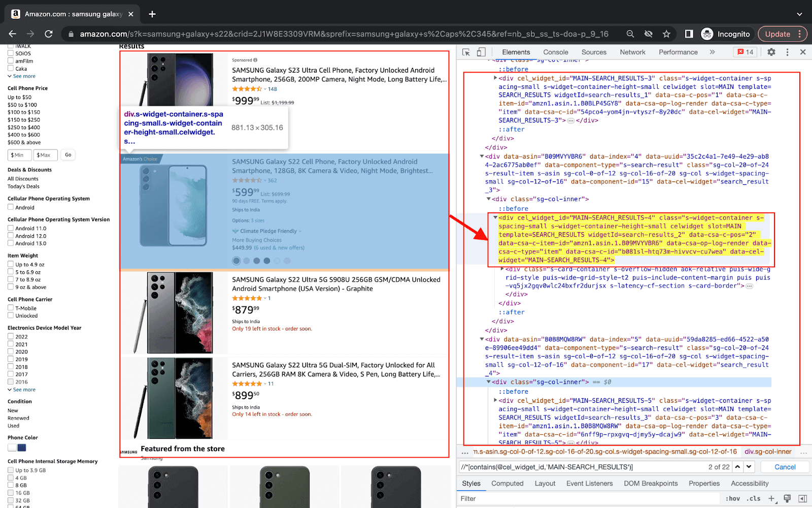Click the side panel icon in Chrome toolbar
Viewport: 812px width, 508px height.
tap(689, 34)
